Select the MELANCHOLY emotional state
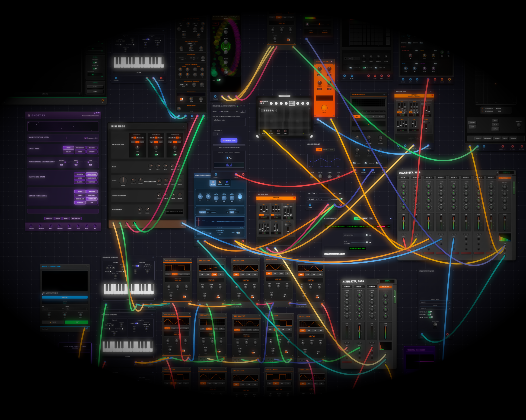The height and width of the screenshot is (420, 526). pos(92,174)
